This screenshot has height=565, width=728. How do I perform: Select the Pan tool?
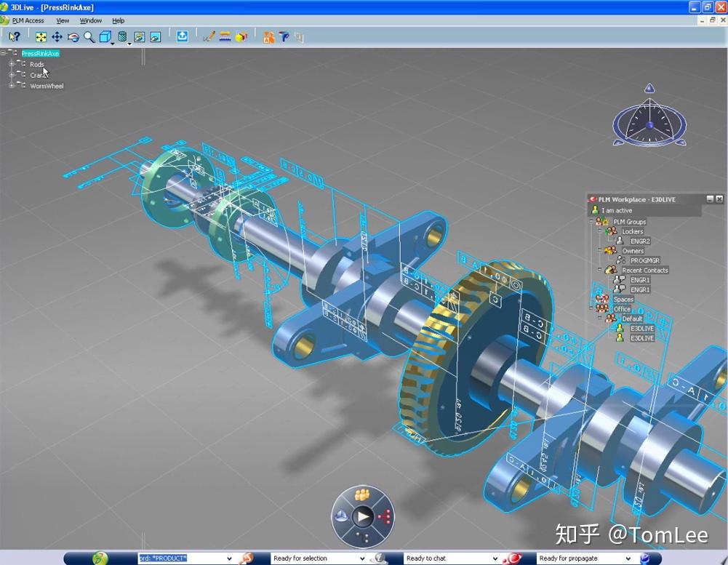(x=57, y=36)
